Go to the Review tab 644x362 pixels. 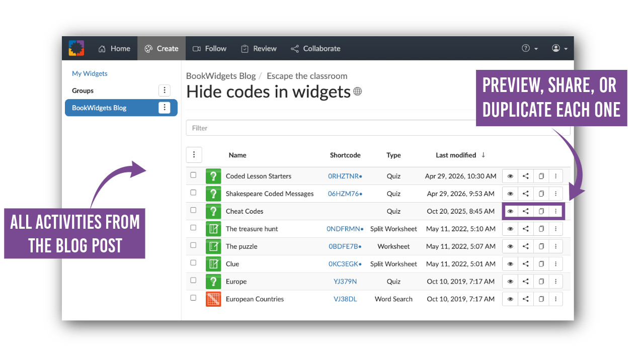tap(259, 48)
